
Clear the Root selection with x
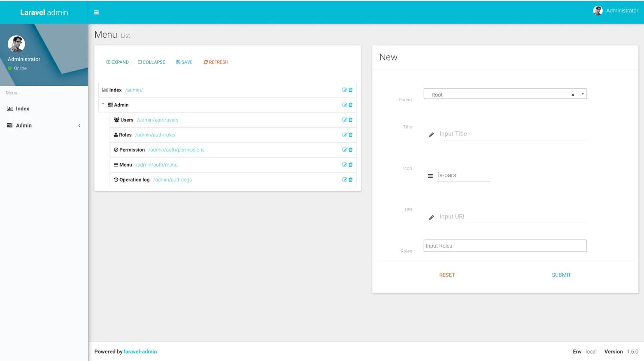573,95
